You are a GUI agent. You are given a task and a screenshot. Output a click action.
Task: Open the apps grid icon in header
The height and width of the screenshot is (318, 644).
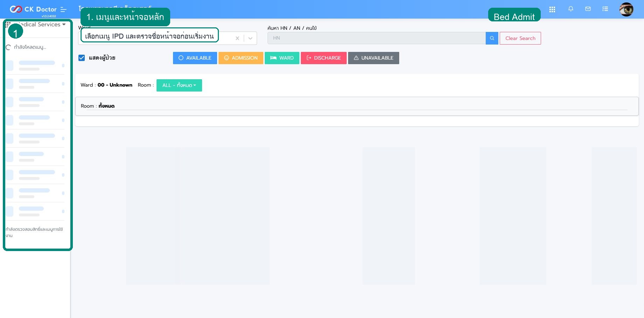pyautogui.click(x=552, y=9)
